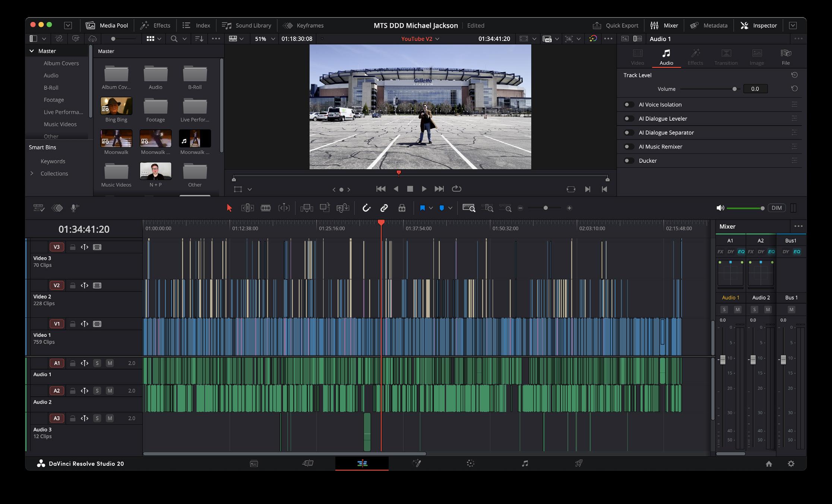Select the Blade edit mode tool
Image resolution: width=832 pixels, height=504 pixels.
pyautogui.click(x=266, y=208)
